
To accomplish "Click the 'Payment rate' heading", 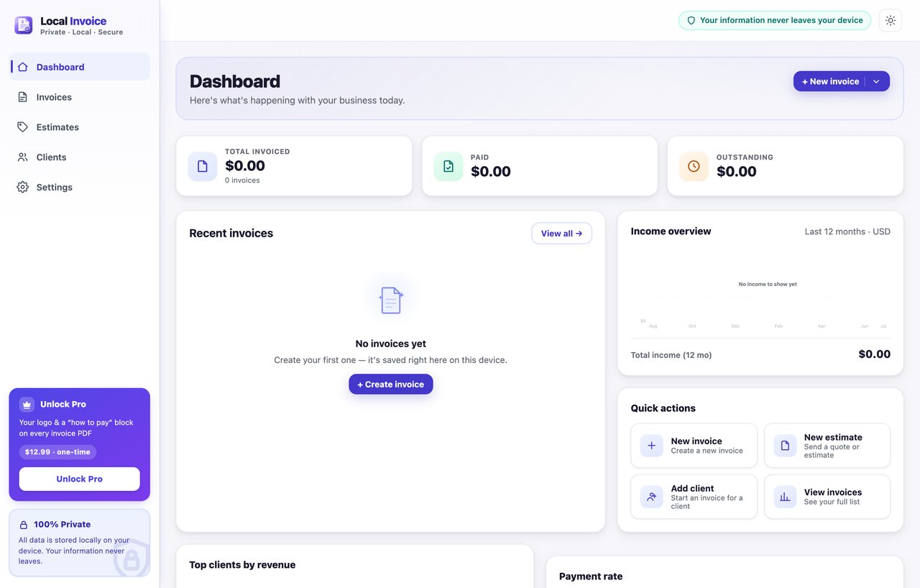I will [591, 576].
